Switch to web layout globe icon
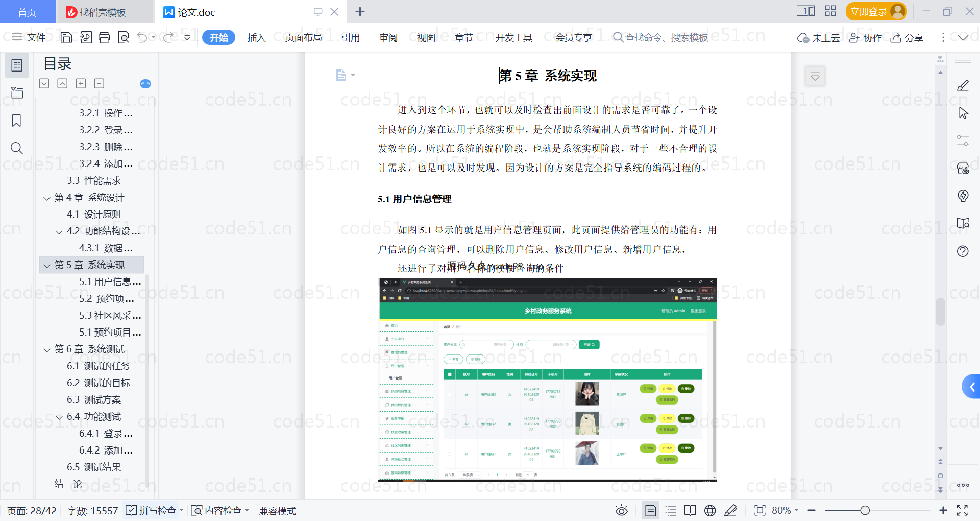 coord(710,510)
